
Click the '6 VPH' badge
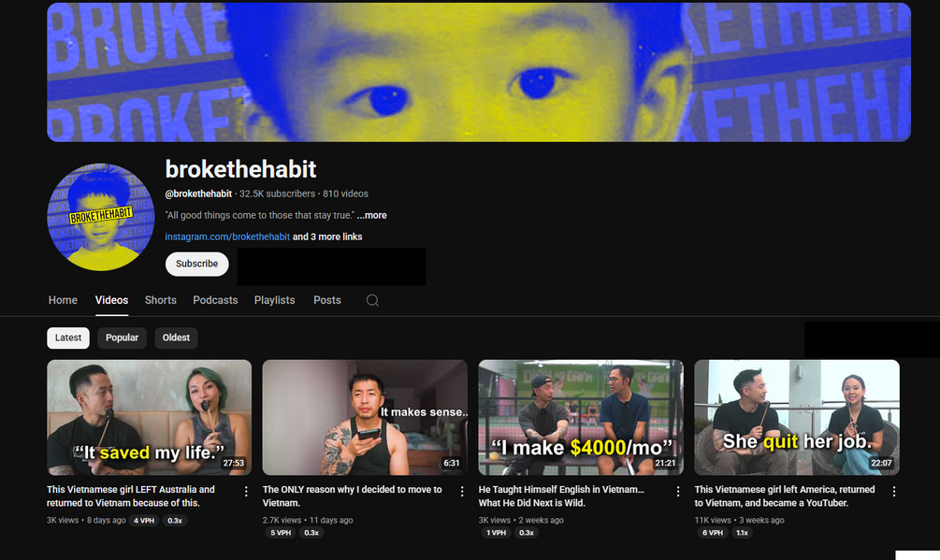(712, 533)
